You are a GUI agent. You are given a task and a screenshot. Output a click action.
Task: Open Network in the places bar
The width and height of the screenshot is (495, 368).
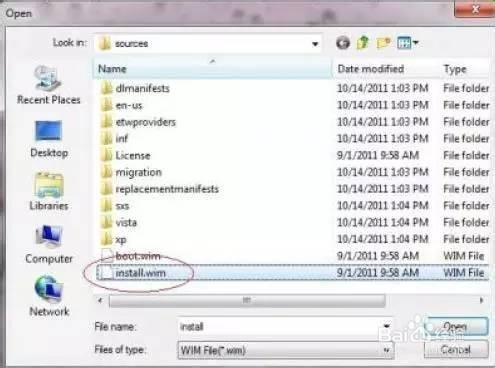(x=49, y=296)
